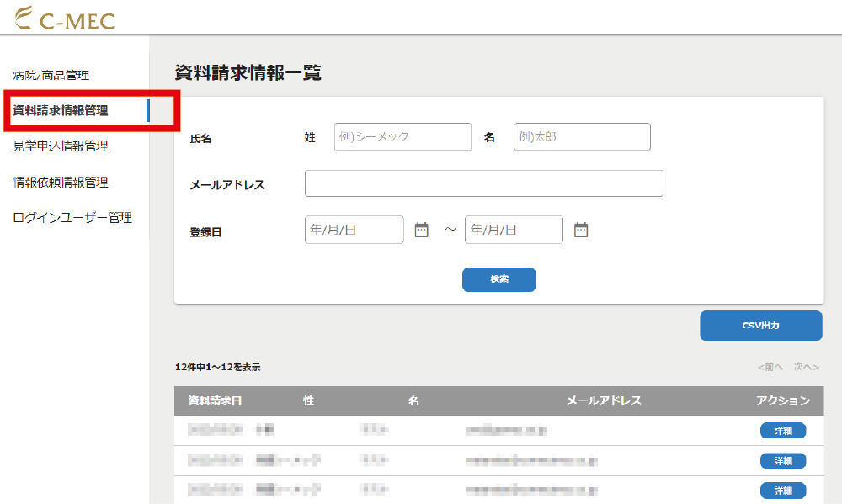
Task: Click 性 column header
Action: [x=308, y=401]
